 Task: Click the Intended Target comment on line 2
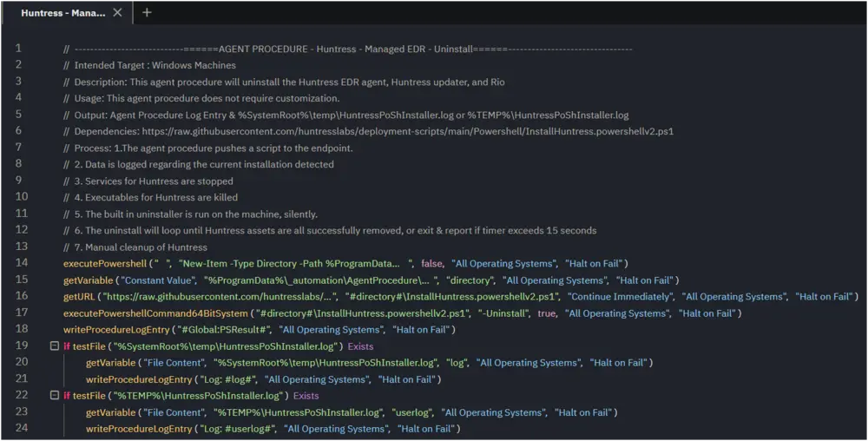click(149, 65)
